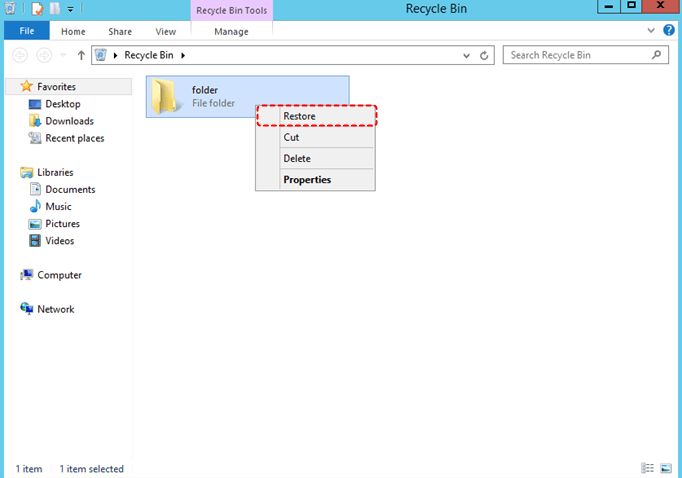Open the Manage tab under Recycle Bin Tools
Screen dimensions: 682x478
point(231,31)
